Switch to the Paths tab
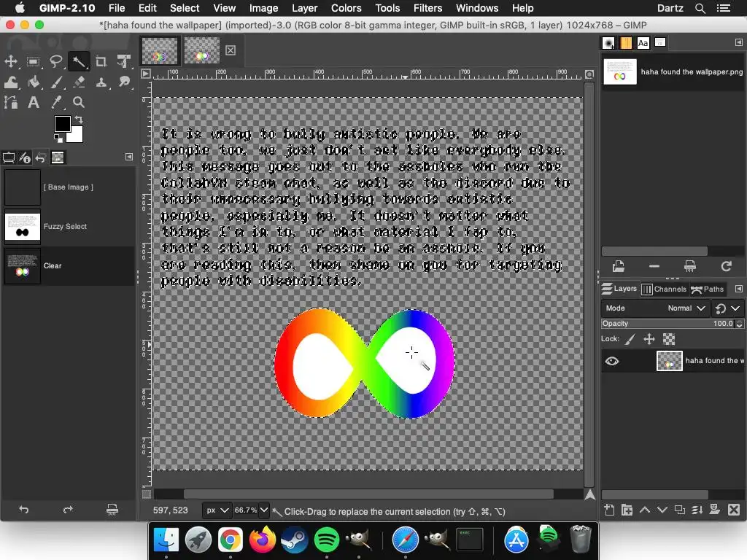 [707, 289]
